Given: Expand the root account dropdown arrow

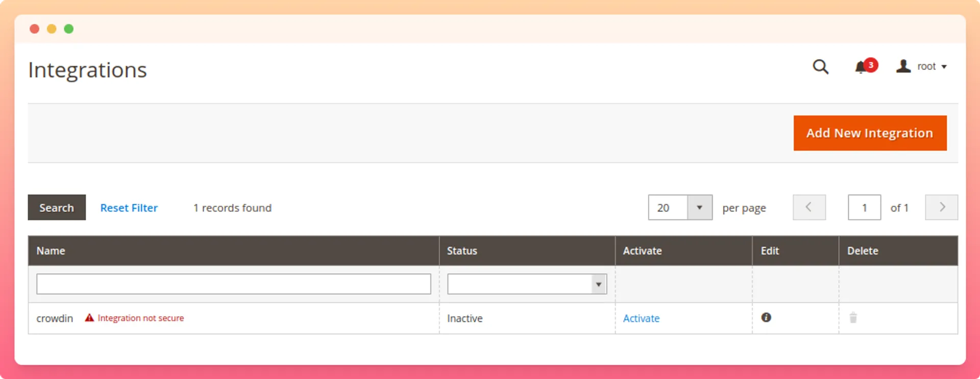Looking at the screenshot, I should (944, 67).
